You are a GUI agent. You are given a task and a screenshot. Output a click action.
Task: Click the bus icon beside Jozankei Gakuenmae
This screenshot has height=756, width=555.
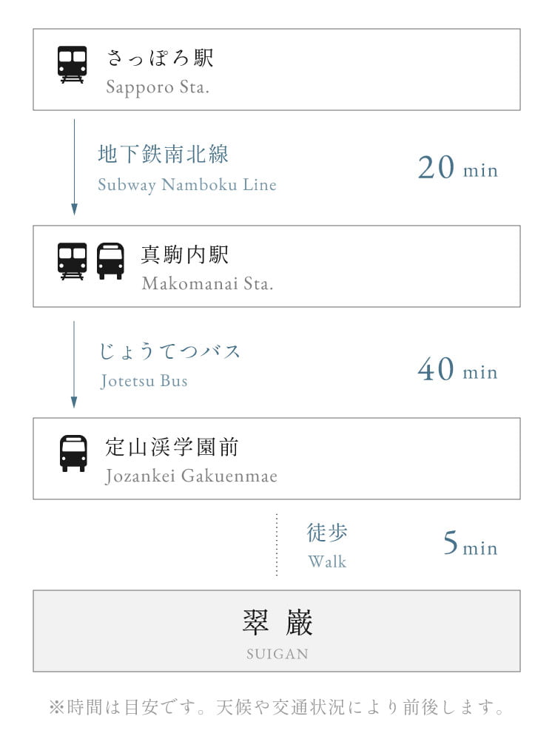tap(73, 453)
